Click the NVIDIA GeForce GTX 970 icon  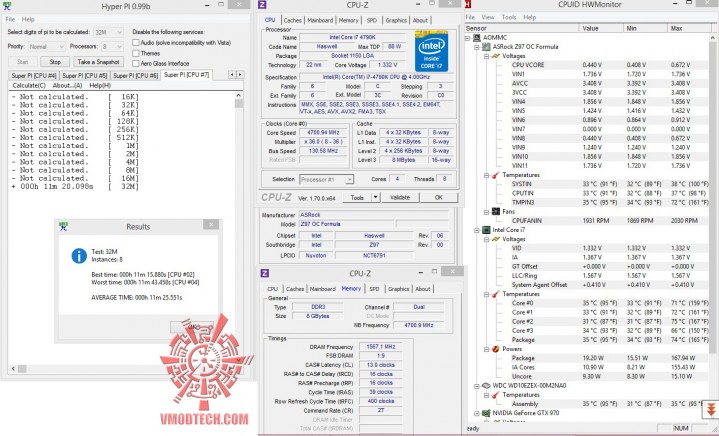coord(487,413)
